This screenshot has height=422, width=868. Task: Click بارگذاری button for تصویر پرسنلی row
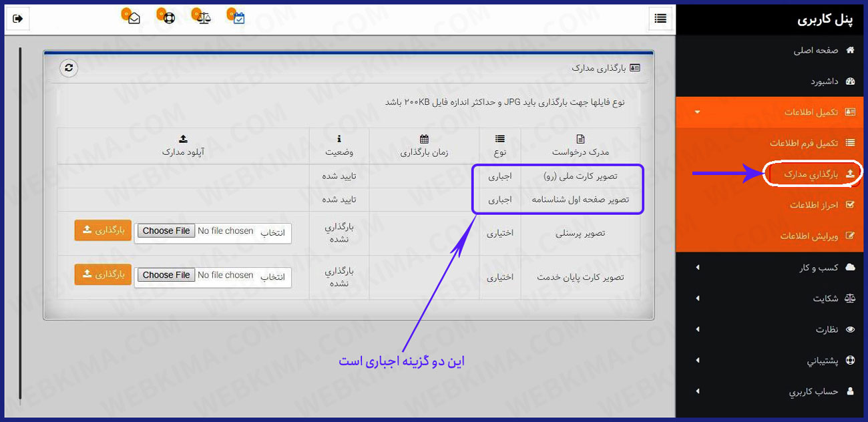103,230
